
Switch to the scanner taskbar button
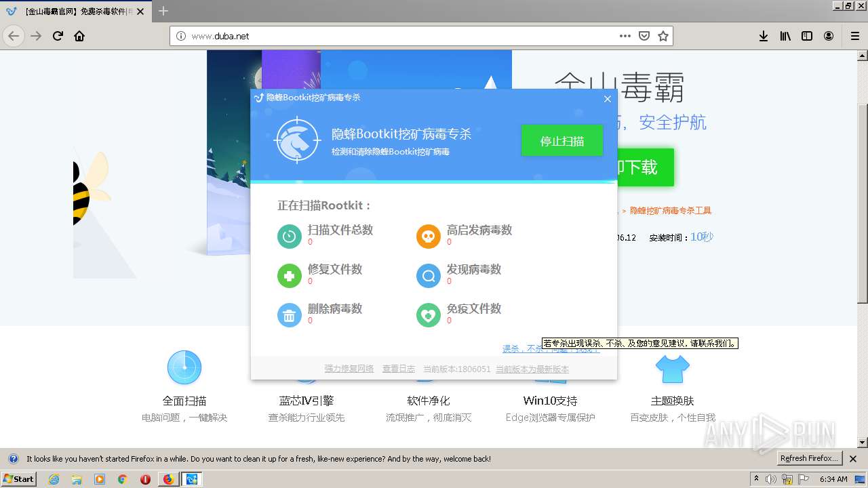pyautogui.click(x=192, y=479)
